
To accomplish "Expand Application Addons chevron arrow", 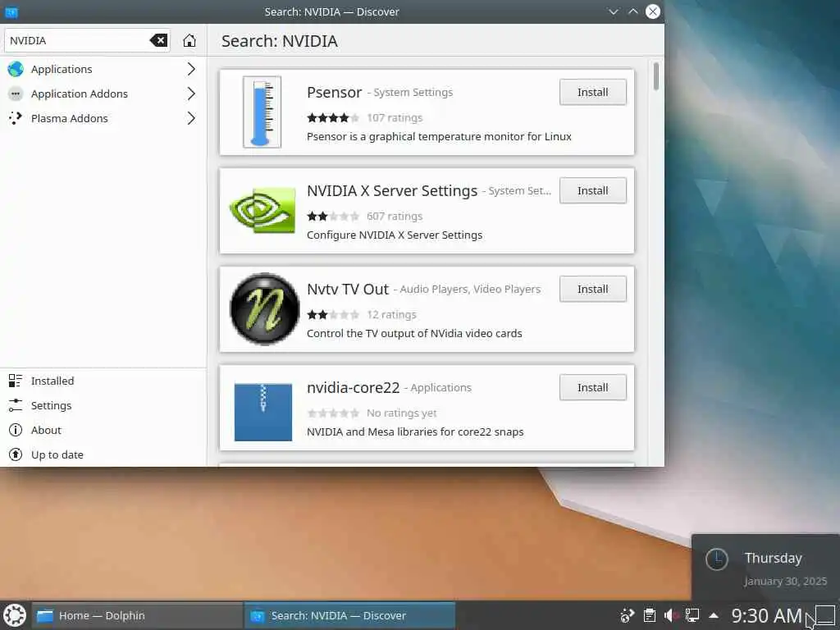I will (191, 94).
